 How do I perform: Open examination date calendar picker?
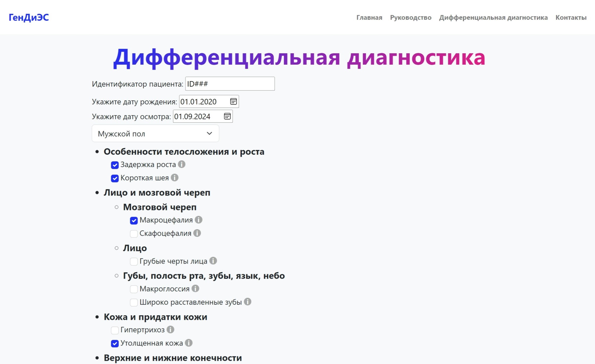coord(227,116)
